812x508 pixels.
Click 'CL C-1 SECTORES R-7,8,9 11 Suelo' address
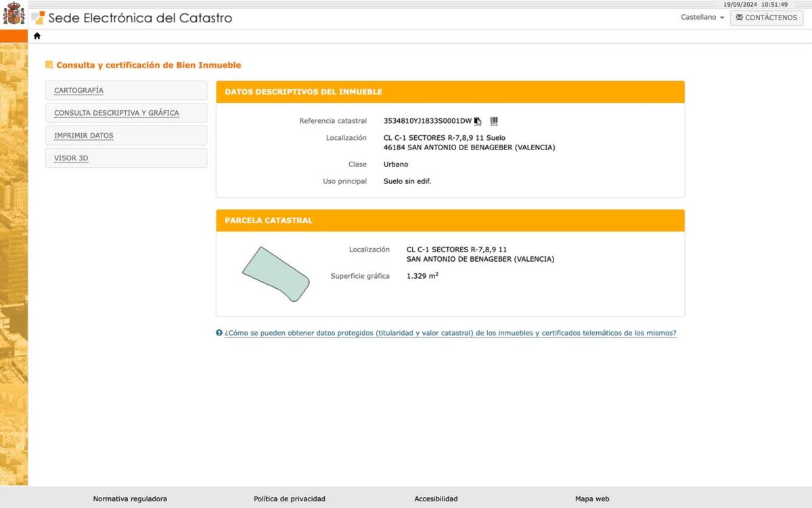point(445,138)
